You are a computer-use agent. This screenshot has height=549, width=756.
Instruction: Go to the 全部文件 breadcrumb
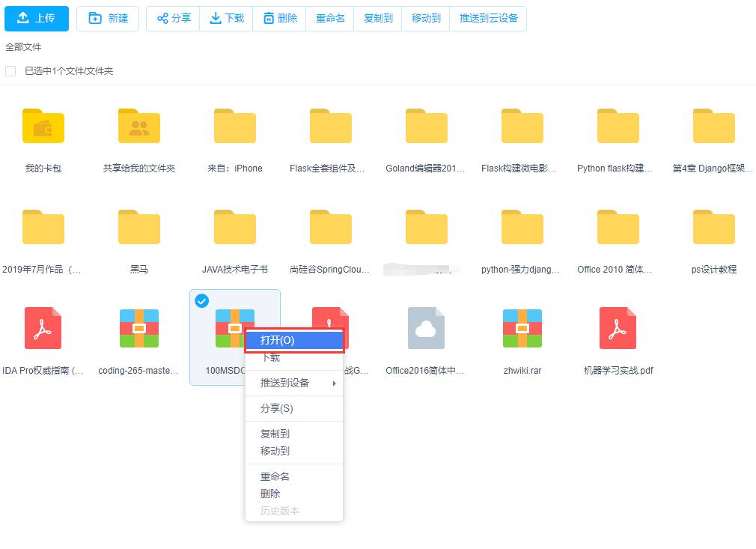tap(23, 46)
